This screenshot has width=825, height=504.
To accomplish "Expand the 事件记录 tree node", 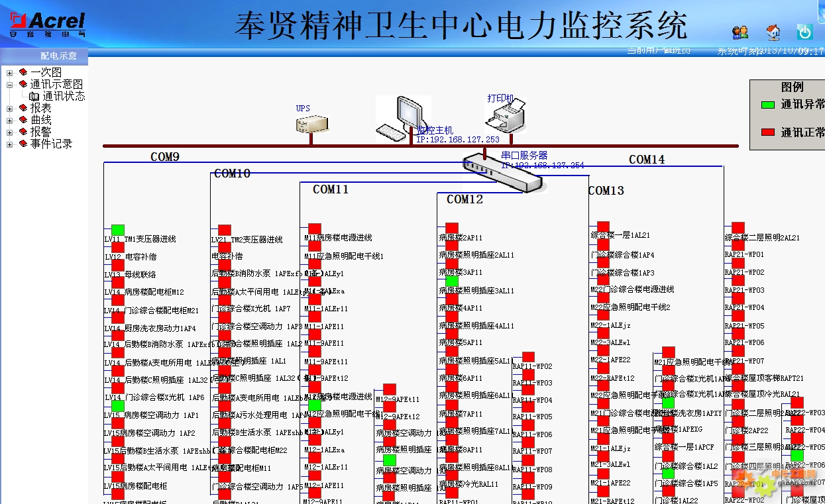I will [10, 144].
